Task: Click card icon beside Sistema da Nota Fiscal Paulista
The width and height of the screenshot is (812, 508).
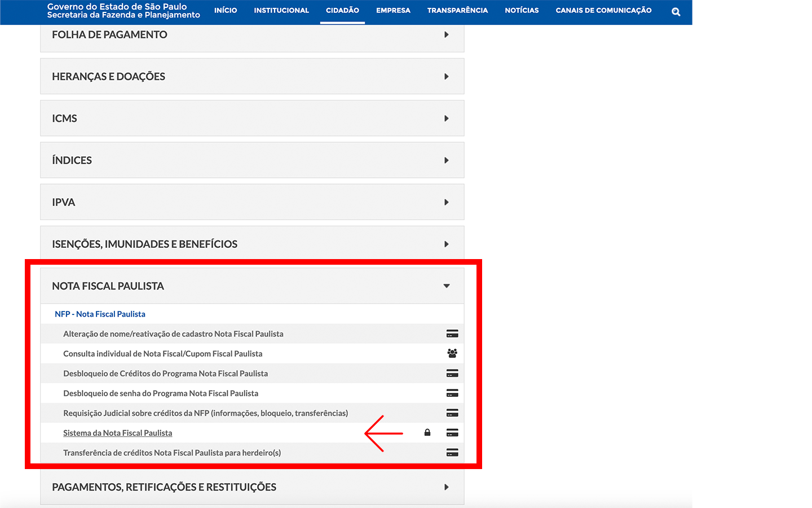Action: tap(452, 432)
